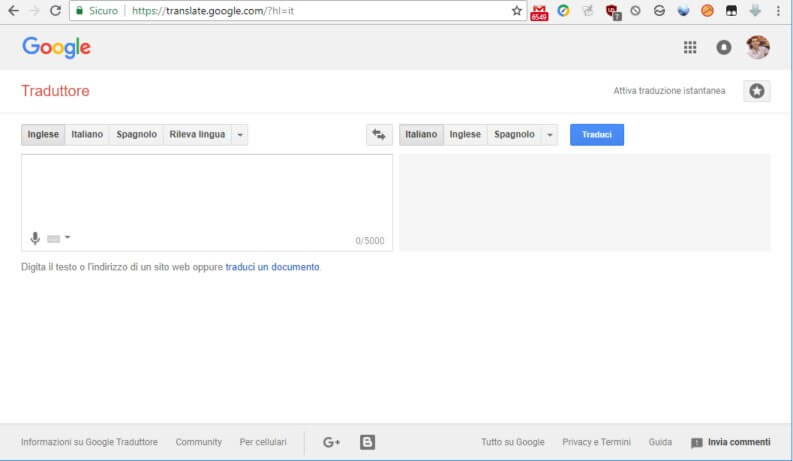Click the red shield extension icon
Viewport: 793px width, 461px height.
point(613,11)
